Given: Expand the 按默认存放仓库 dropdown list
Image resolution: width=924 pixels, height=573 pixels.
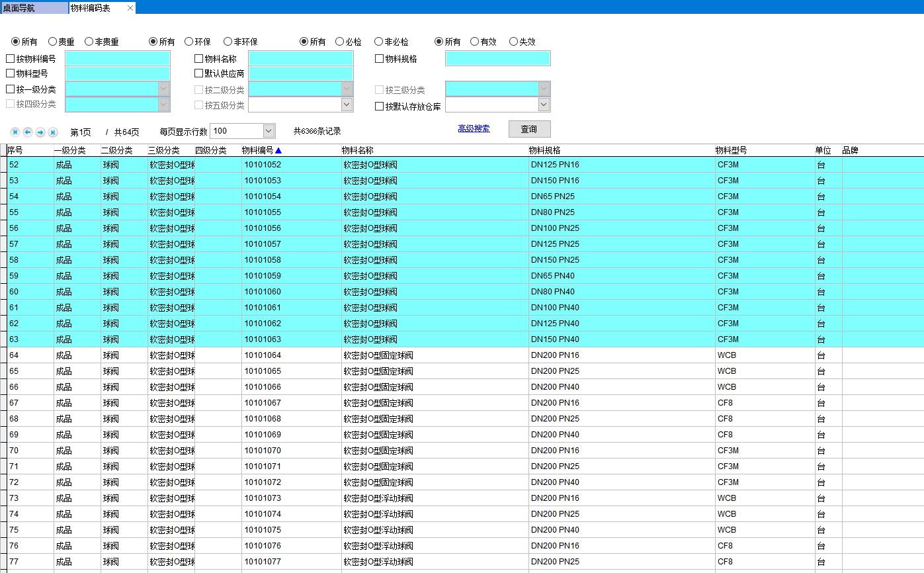Looking at the screenshot, I should (x=544, y=105).
